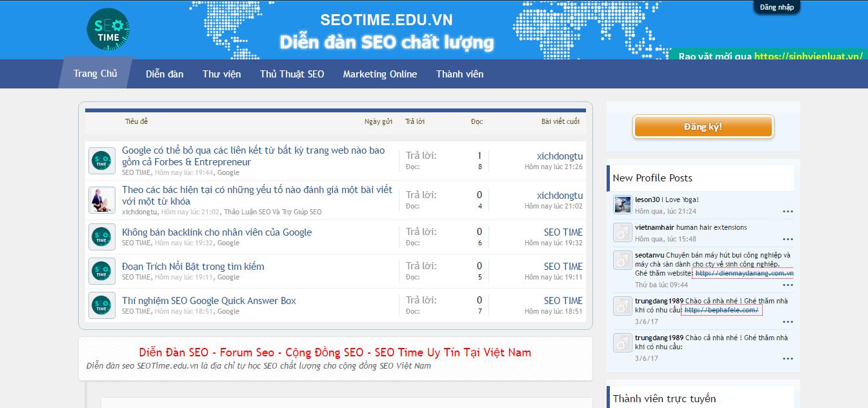Expand options dots on seotanvu's post
The width and height of the screenshot is (868, 408).
point(787,285)
